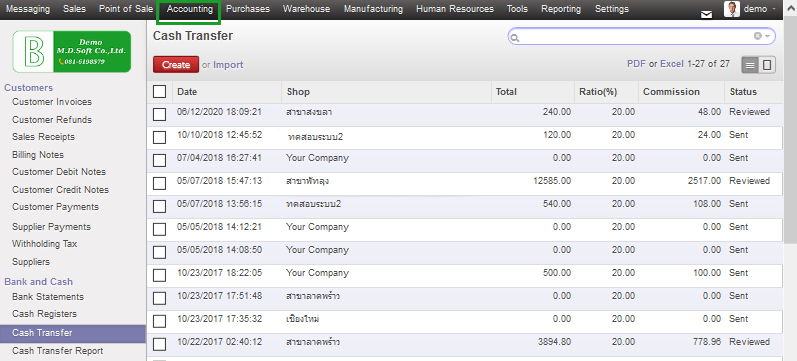Click the search magnifier icon
The image size is (797, 361).
pos(514,38)
